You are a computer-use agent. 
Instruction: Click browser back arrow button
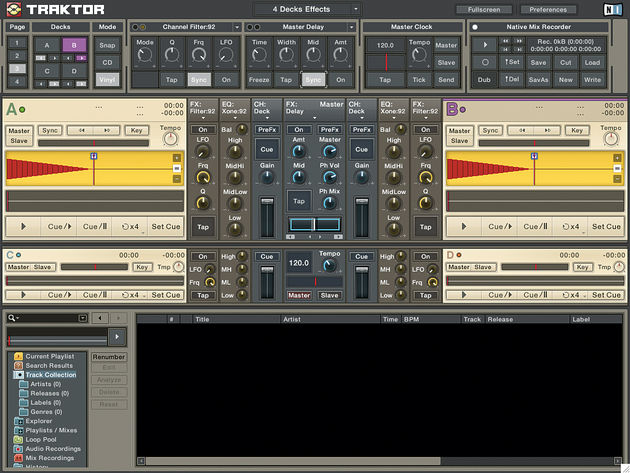(100, 318)
